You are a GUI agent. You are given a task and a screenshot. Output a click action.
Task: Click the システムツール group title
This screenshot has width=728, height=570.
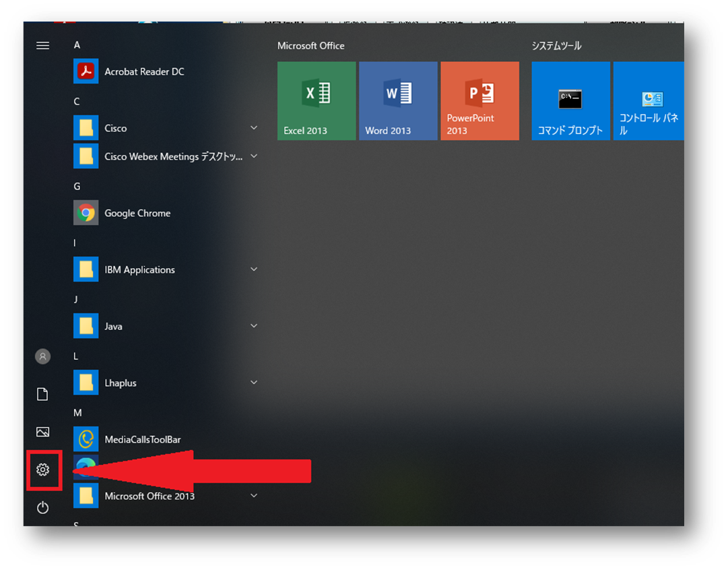click(x=557, y=46)
